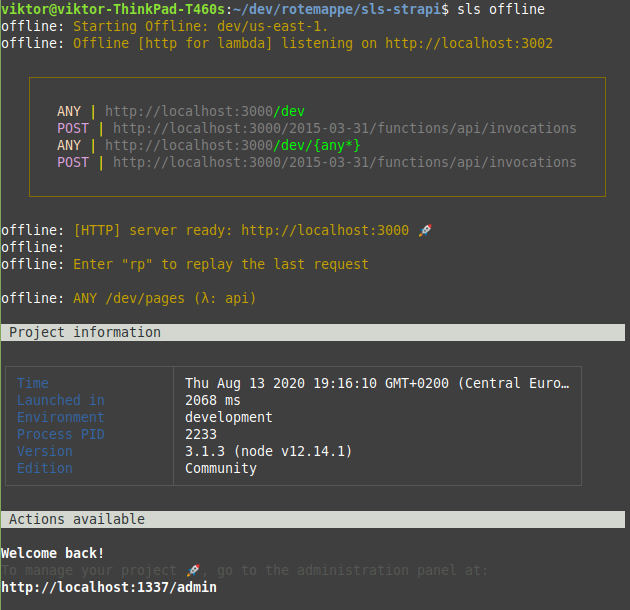Click the first POST invocations URL
Screen dimensions: 630x610
(x=344, y=128)
